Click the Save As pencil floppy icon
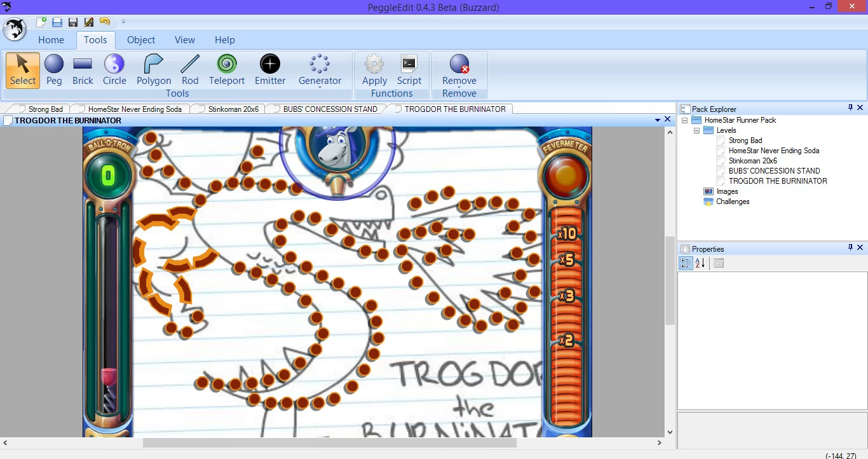 point(89,22)
